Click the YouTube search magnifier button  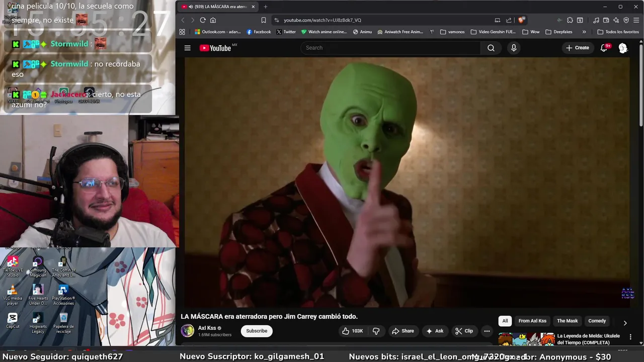(x=491, y=48)
